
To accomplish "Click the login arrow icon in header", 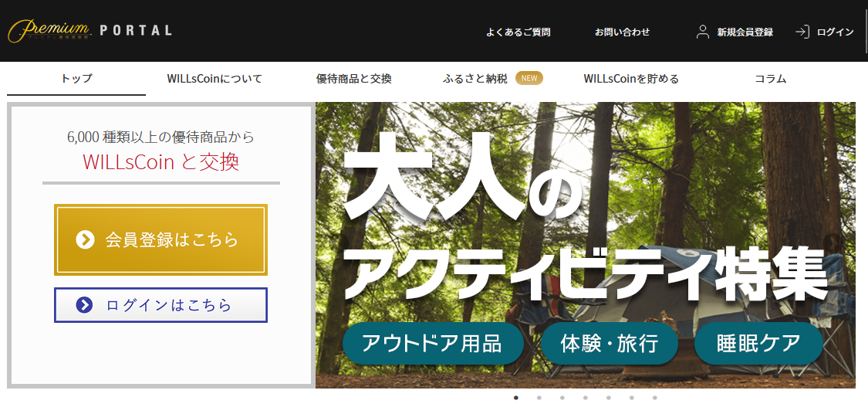I will (802, 32).
